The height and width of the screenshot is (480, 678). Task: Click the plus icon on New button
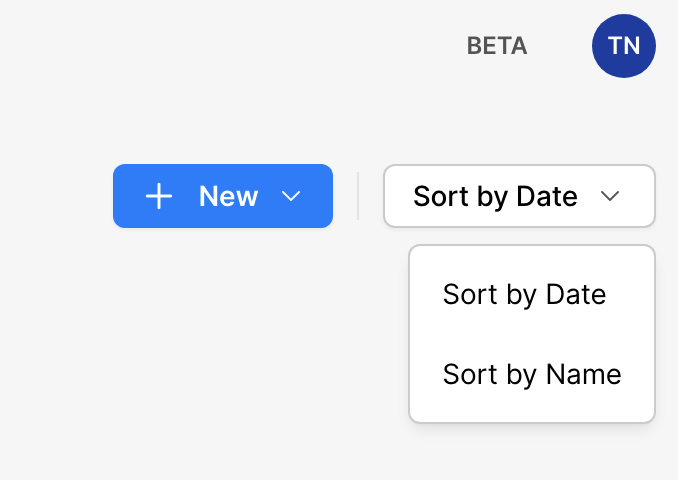pyautogui.click(x=159, y=196)
